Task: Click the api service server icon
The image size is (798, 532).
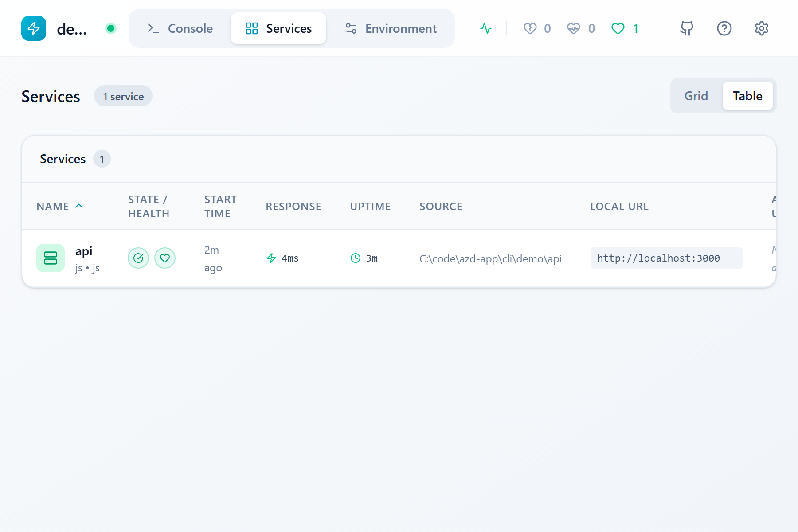Action: (50, 258)
